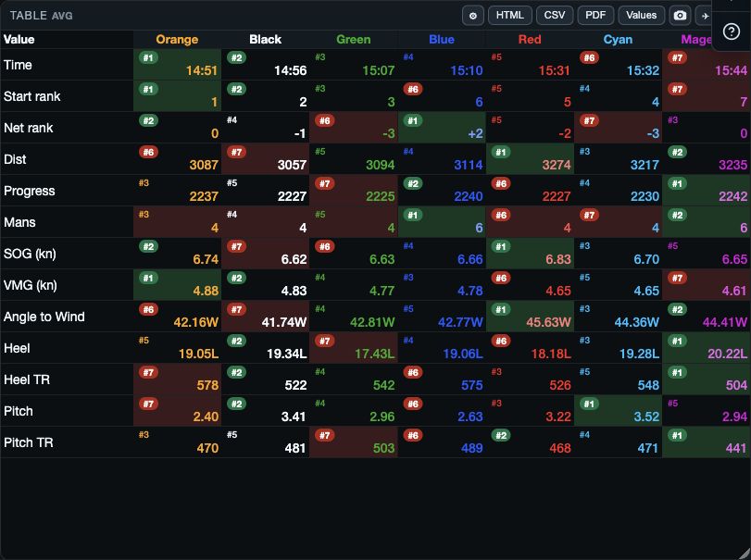Click the Mans row label

pos(19,222)
